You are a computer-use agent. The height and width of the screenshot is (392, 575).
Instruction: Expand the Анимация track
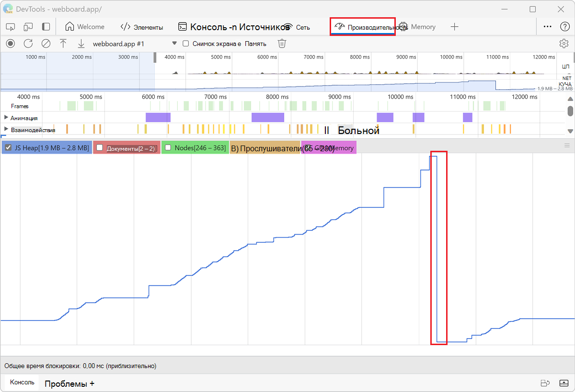6,117
